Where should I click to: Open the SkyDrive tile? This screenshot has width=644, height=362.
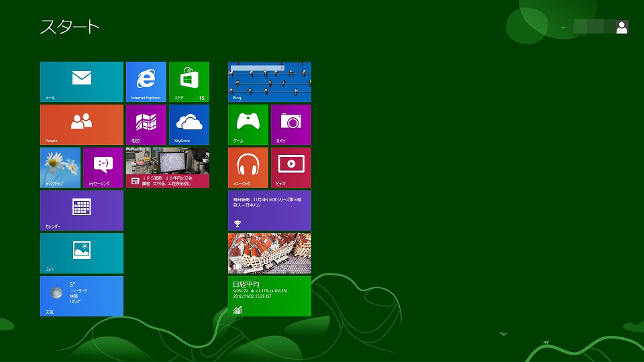189,125
